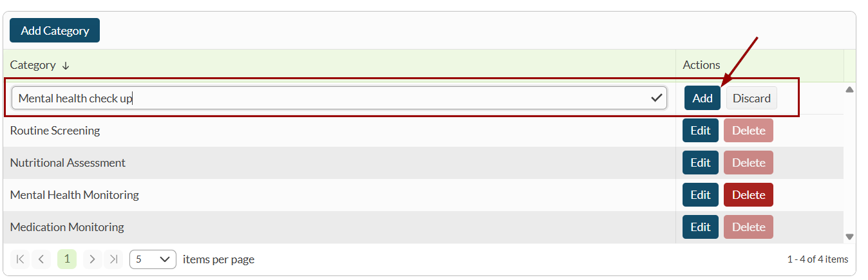Edit the Nutritional Assessment category
868x280 pixels.
coord(700,163)
